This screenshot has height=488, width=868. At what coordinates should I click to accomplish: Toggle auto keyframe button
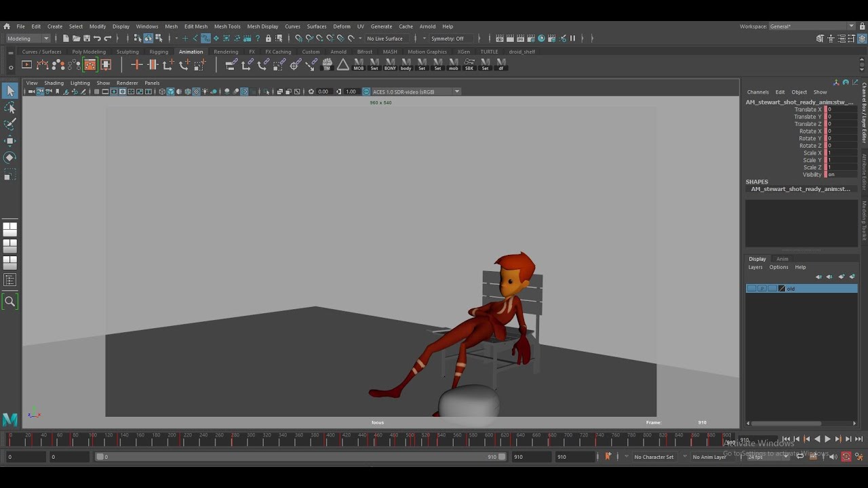pyautogui.click(x=846, y=457)
